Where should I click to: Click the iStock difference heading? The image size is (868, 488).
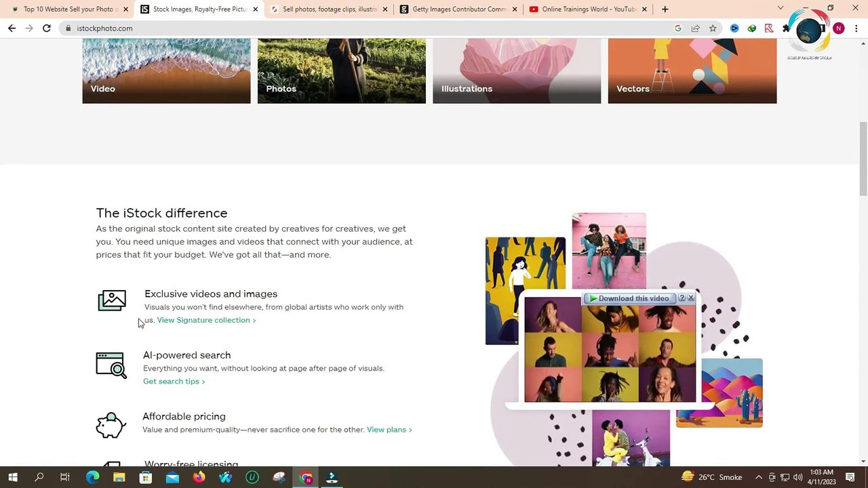tap(161, 213)
